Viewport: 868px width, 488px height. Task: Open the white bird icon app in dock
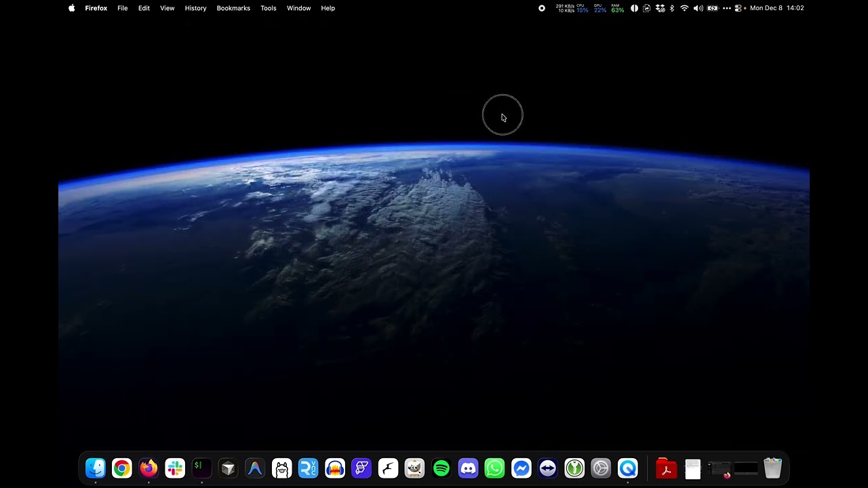388,468
